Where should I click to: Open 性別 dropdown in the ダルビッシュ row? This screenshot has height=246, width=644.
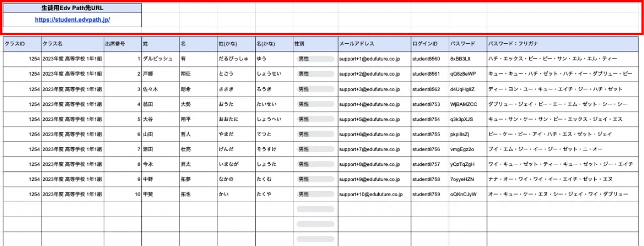(x=315, y=59)
